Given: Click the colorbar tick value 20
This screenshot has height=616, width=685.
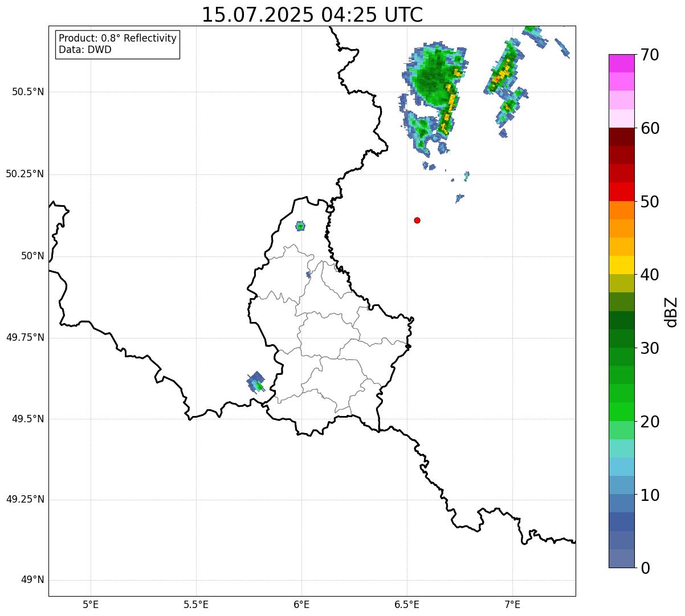Looking at the screenshot, I should 650,422.
